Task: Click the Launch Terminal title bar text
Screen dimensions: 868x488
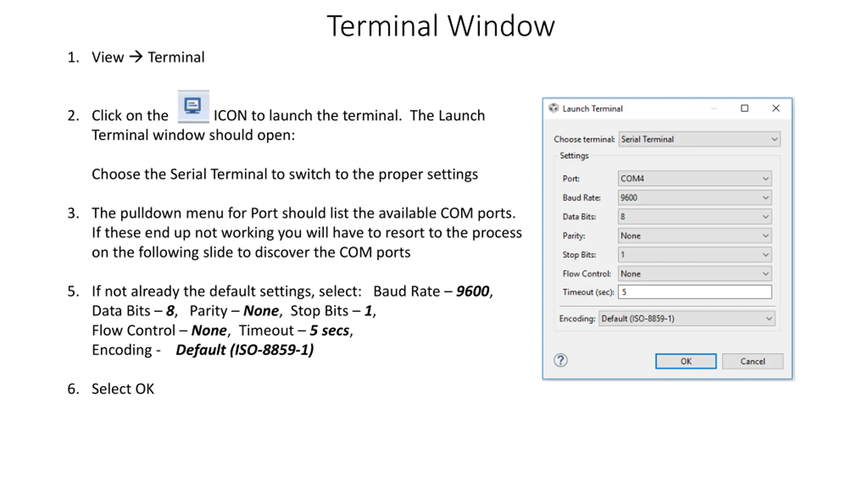Action: [x=592, y=109]
